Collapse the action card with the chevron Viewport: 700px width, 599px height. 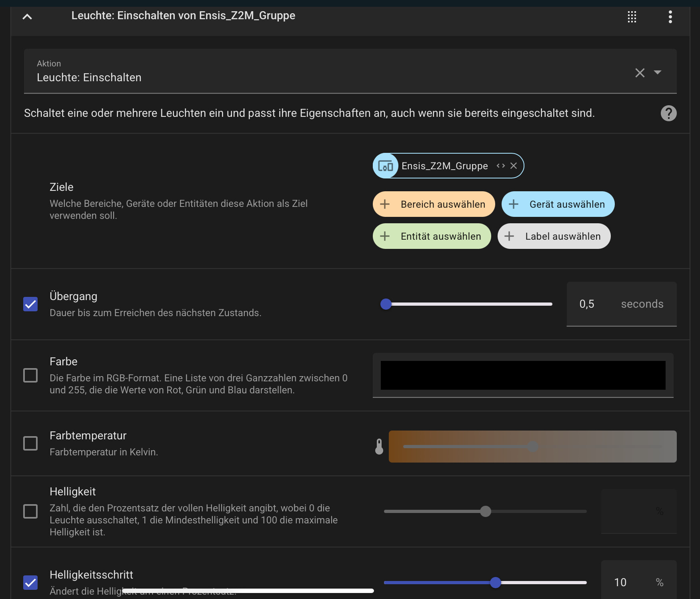pyautogui.click(x=27, y=17)
